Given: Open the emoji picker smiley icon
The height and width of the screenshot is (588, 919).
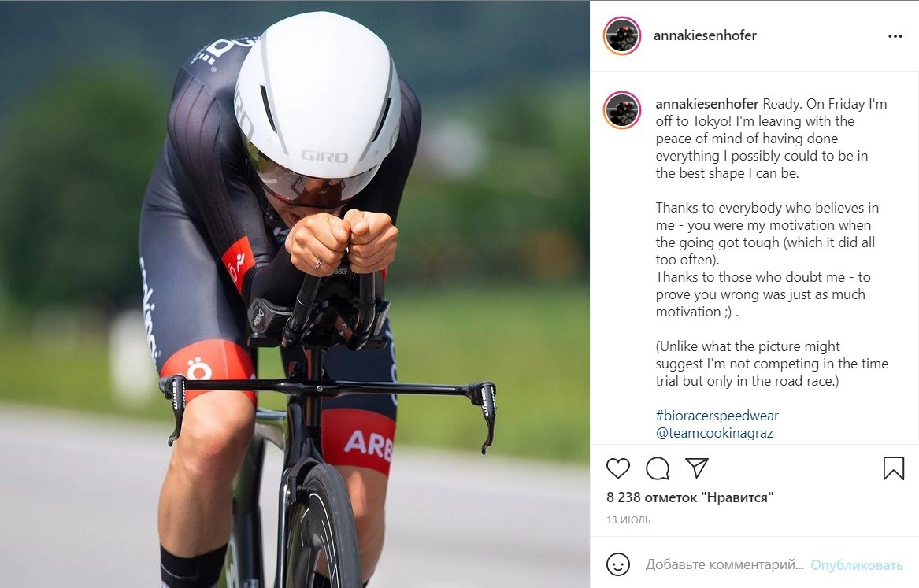Looking at the screenshot, I should click(x=617, y=564).
